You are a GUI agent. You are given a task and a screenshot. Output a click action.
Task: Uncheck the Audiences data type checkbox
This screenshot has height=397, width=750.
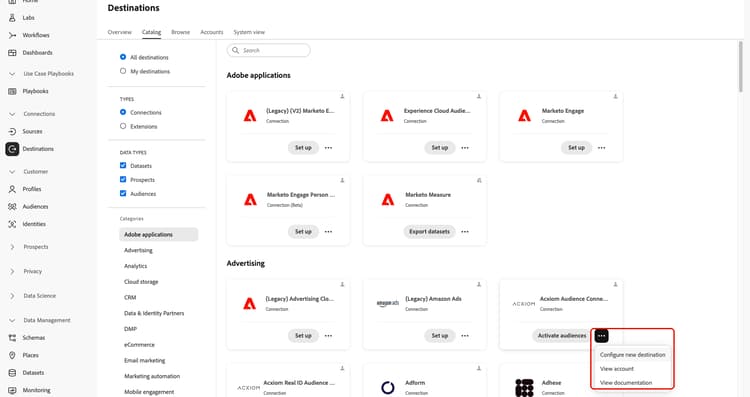123,193
